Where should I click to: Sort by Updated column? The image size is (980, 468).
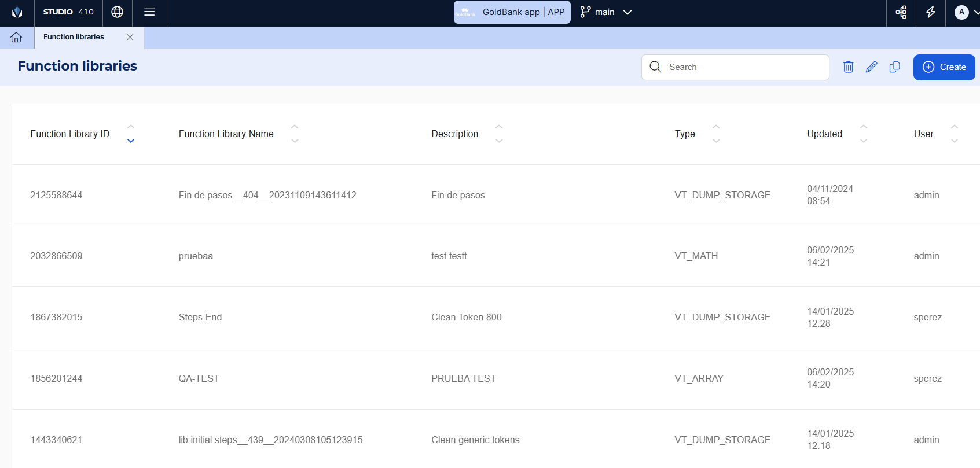863,134
